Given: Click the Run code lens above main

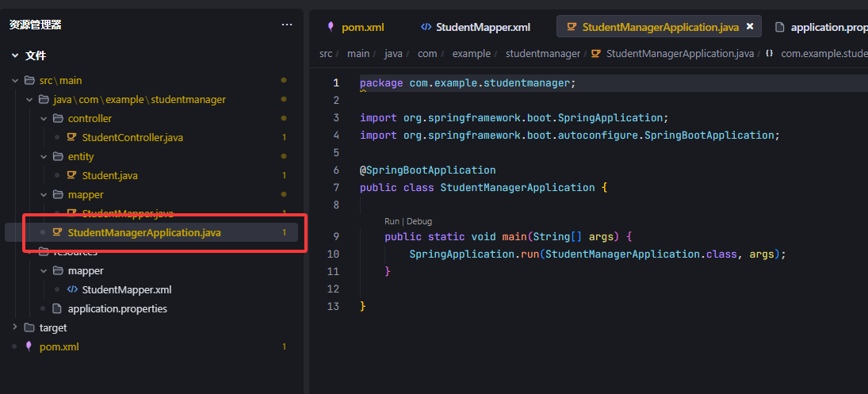Looking at the screenshot, I should click(x=392, y=221).
